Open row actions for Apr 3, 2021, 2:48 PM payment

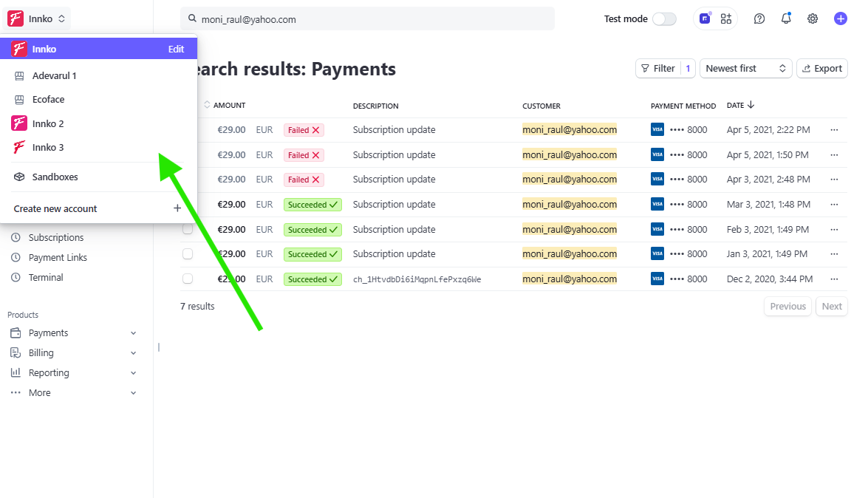point(834,180)
